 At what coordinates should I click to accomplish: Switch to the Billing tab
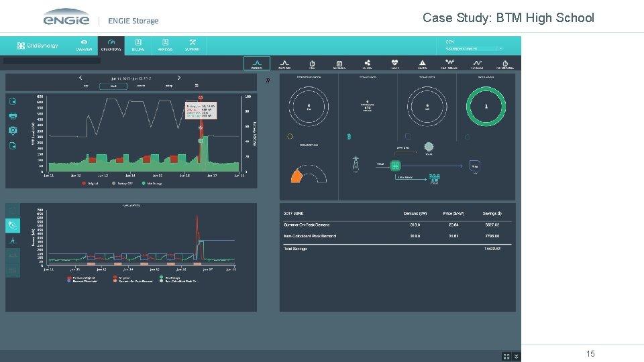[138, 45]
